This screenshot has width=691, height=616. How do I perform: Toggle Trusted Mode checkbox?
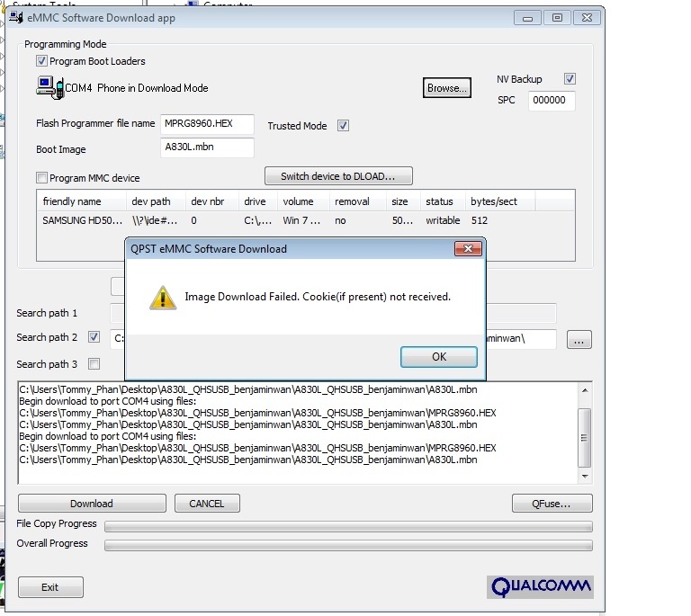coord(344,126)
